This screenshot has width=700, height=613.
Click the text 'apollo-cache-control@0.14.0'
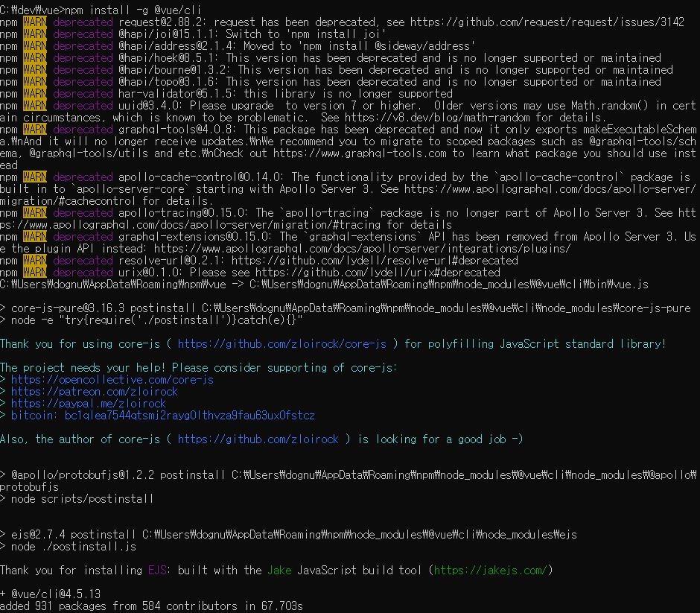point(201,177)
